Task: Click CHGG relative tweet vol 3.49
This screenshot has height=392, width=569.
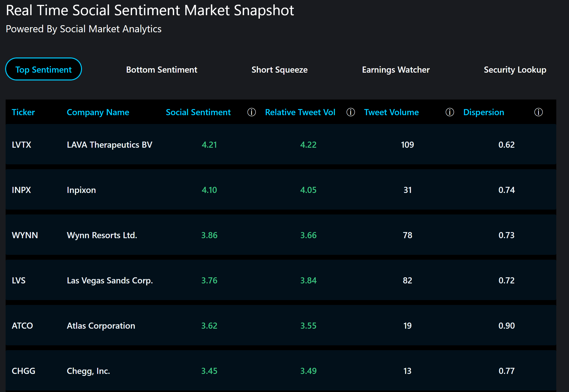Action: point(308,371)
